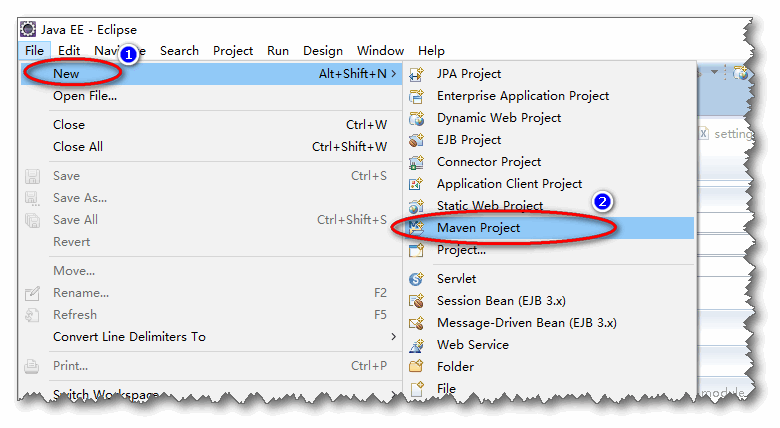The width and height of the screenshot is (780, 428).
Task: Select Session Bean (EJB 3.x) entry
Action: point(550,301)
